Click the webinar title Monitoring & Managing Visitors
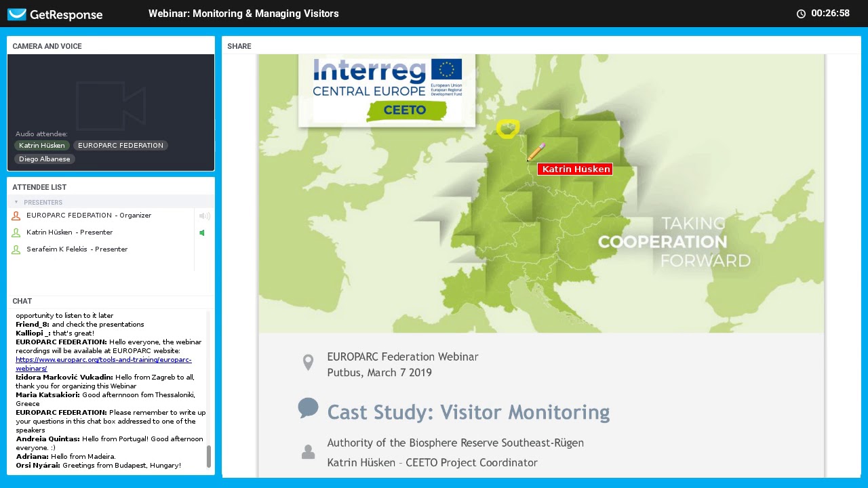Viewport: 868px width, 488px height. [243, 14]
